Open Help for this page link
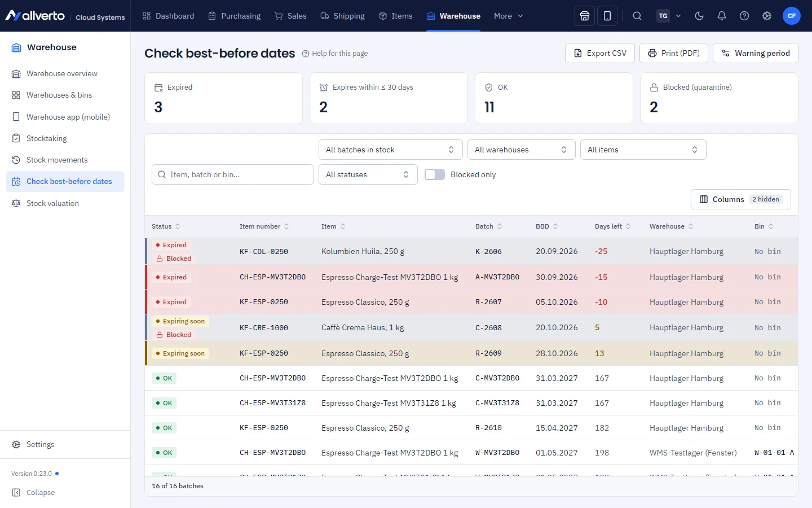The width and height of the screenshot is (812, 508). pyautogui.click(x=335, y=54)
